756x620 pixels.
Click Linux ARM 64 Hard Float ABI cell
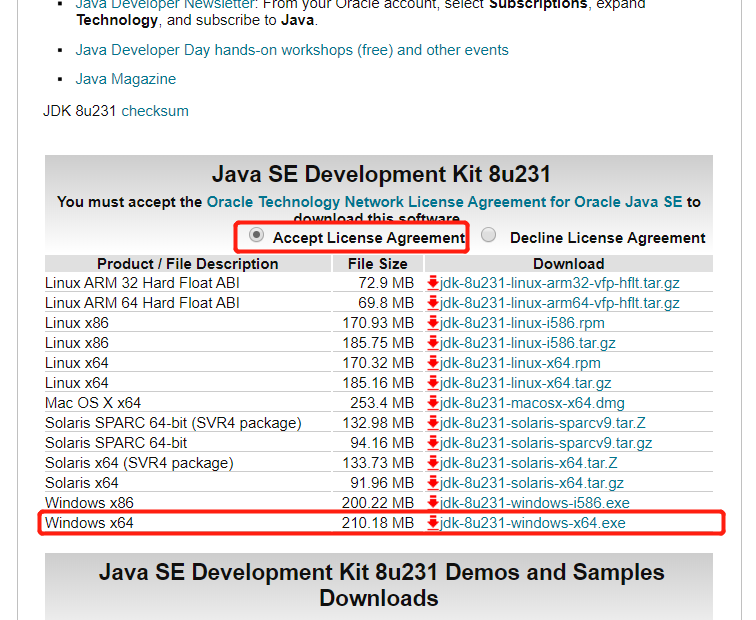click(188, 303)
